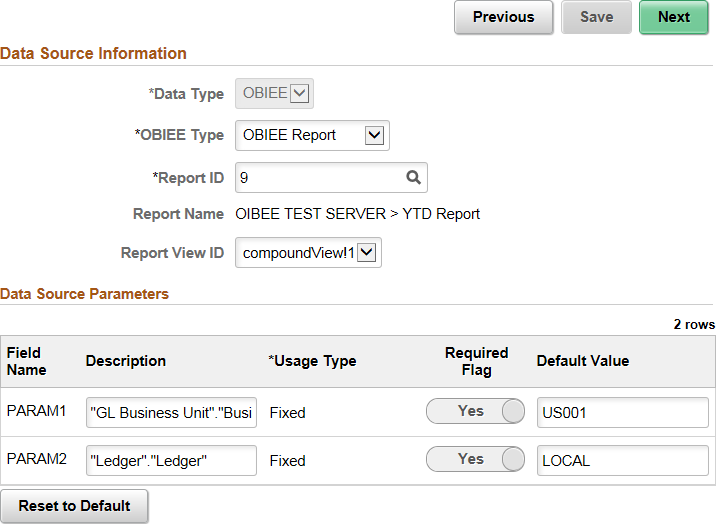
Task: Click the Default Value column header
Action: point(583,361)
